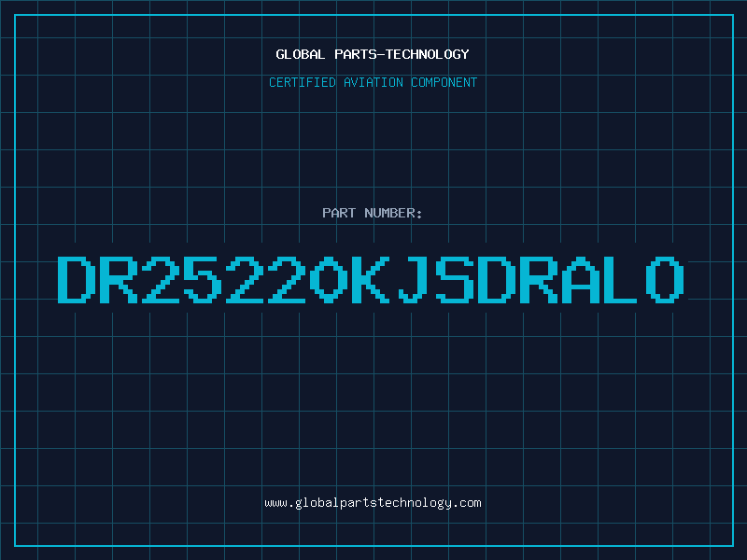Click the PART NUMBER: label
747x560 pixels.
coord(373,213)
